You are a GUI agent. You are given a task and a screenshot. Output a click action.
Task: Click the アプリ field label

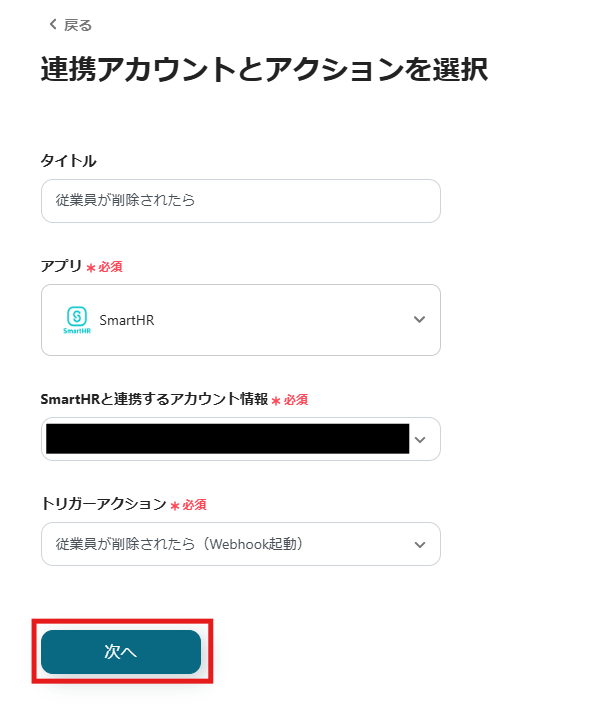[61, 266]
